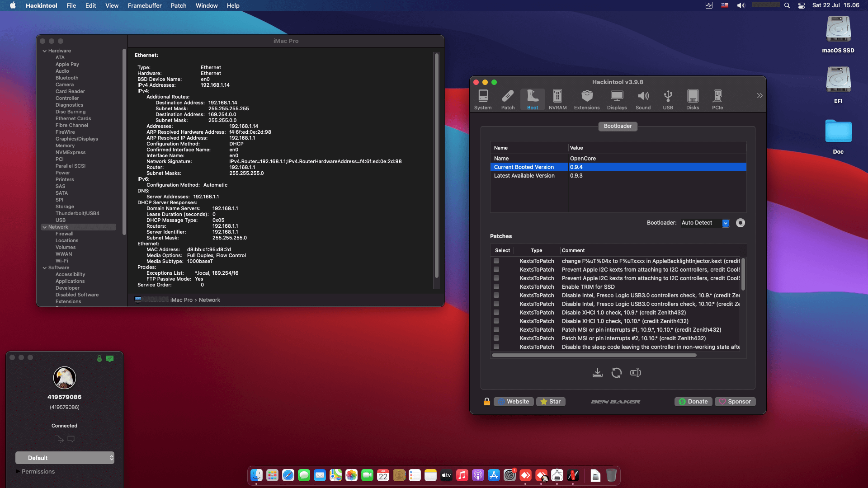
Task: Check USB3.0 controllers check 10.10 patch
Action: (496, 304)
